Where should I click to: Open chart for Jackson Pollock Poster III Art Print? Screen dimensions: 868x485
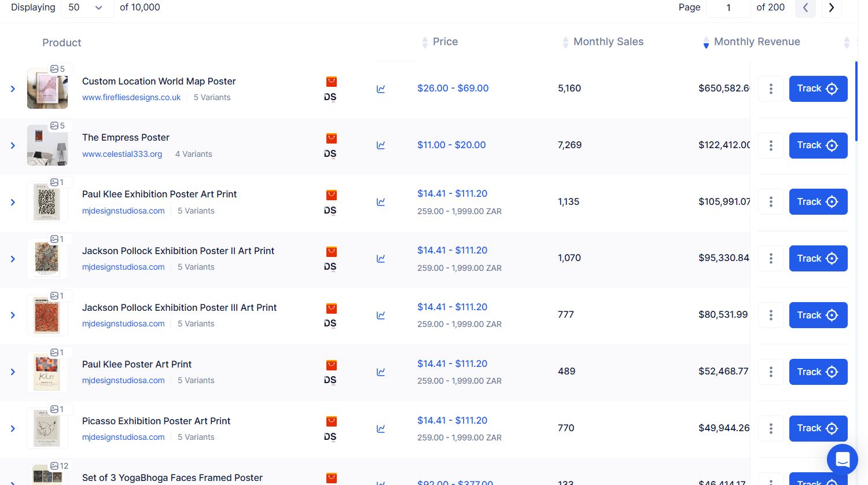click(x=381, y=315)
